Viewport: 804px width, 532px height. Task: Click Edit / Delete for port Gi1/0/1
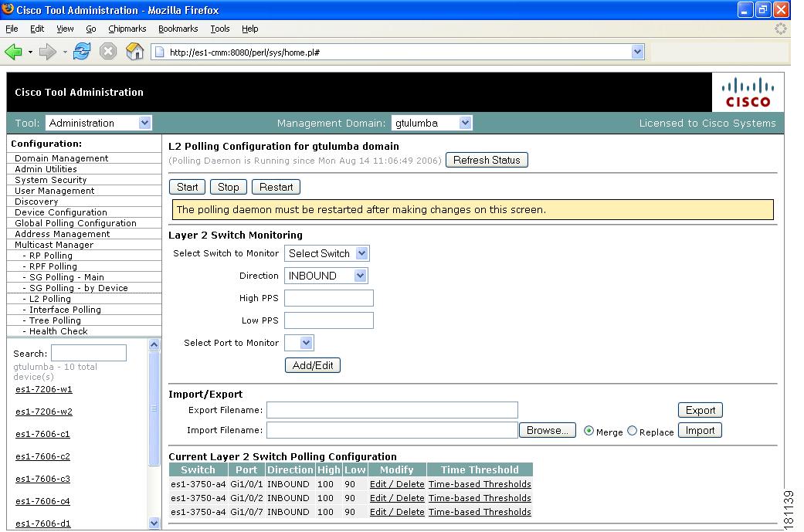pos(397,484)
